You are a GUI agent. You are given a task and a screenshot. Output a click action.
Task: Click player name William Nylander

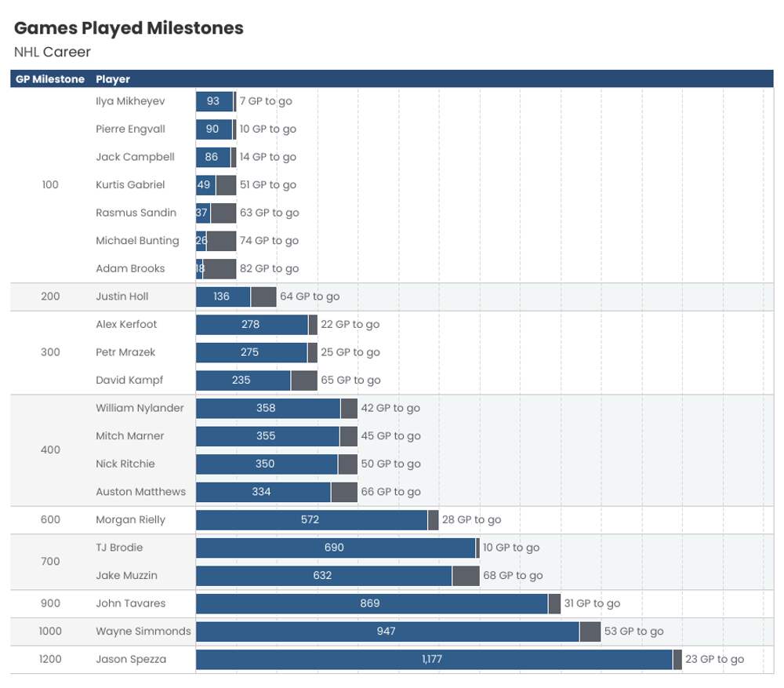[140, 408]
